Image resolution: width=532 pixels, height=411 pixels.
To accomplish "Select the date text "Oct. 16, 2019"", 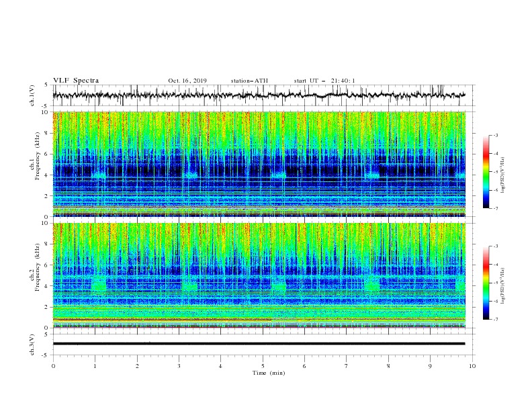I will point(187,81).
